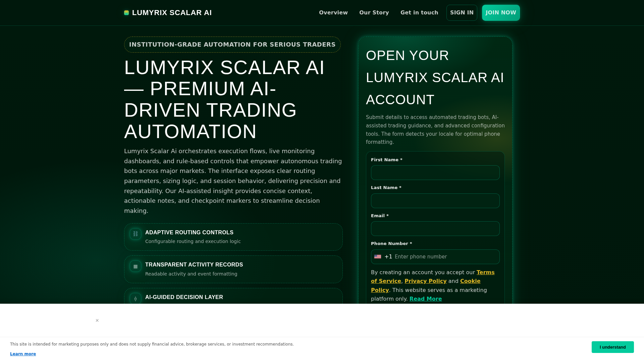Open the Overview nav item
Image resolution: width=644 pixels, height=362 pixels.
point(333,13)
